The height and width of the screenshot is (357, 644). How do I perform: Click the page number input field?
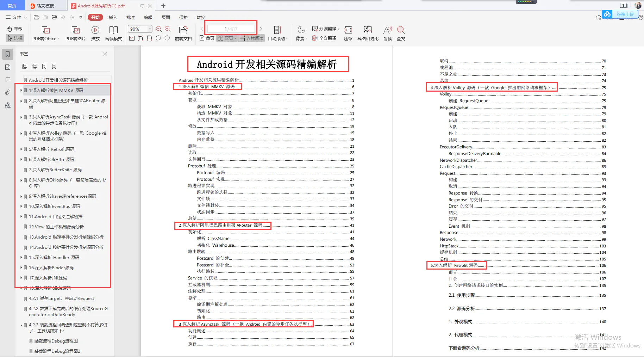pyautogui.click(x=231, y=29)
